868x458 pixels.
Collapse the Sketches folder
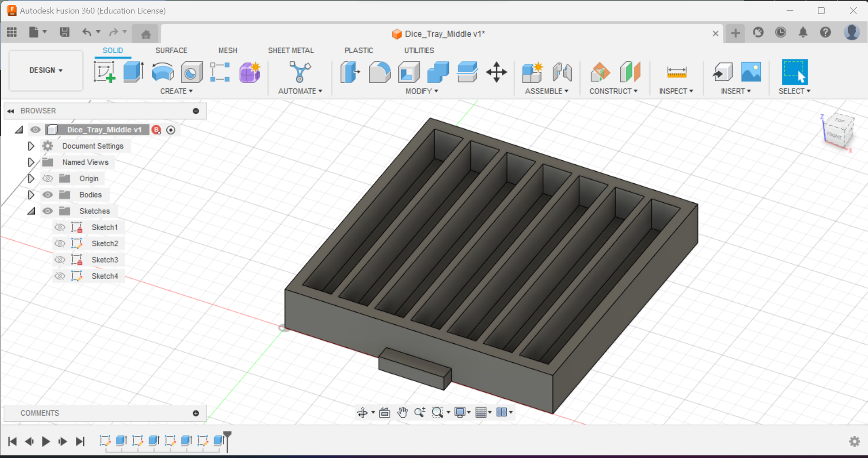coord(31,211)
